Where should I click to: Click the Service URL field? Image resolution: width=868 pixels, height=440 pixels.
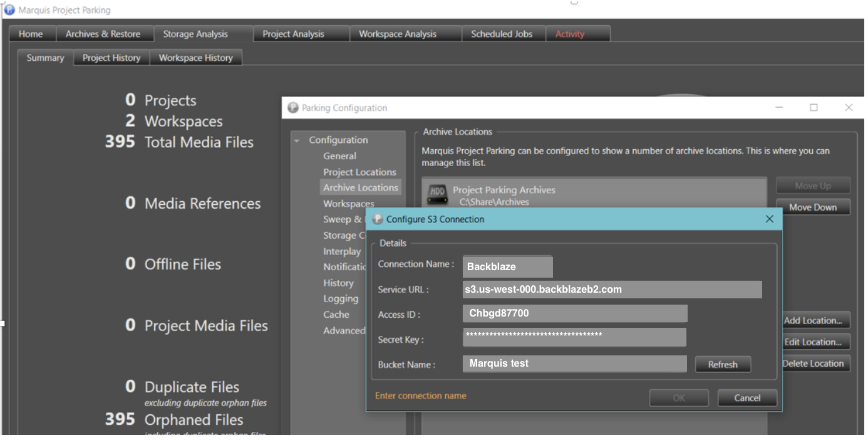(612, 290)
